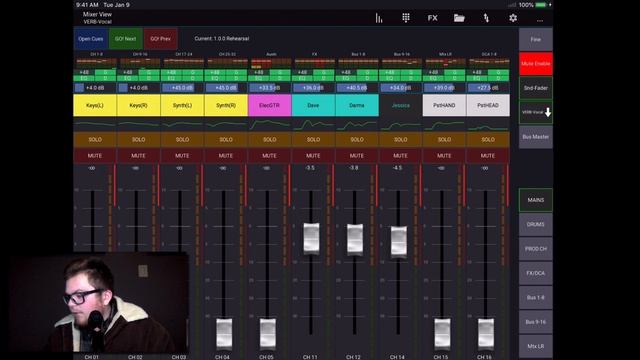Open the folder scenes icon
Screen dimensions: 640x360
tap(459, 18)
